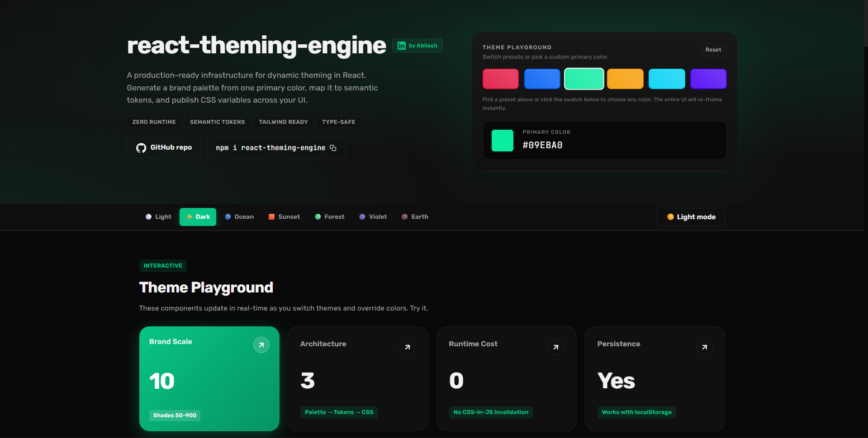
Task: Copy the npm install command via copy icon
Action: [333, 148]
